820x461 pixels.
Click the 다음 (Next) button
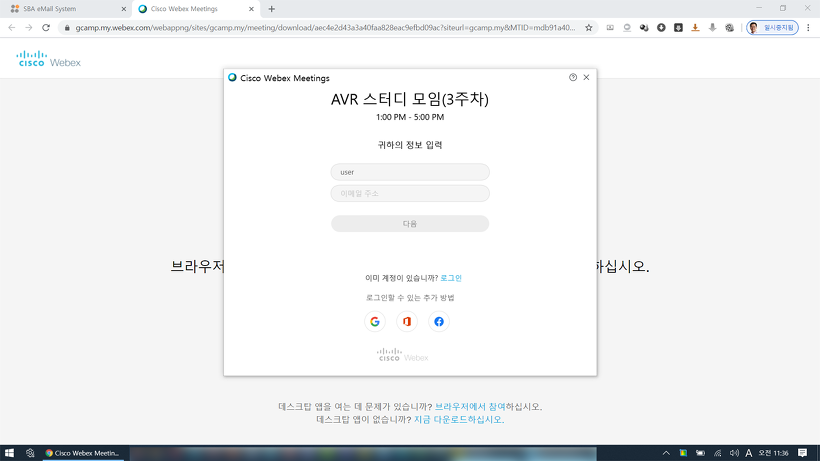[x=410, y=224]
